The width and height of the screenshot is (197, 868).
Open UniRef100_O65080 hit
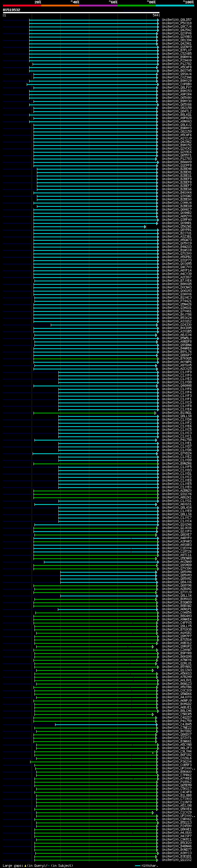click(x=176, y=98)
